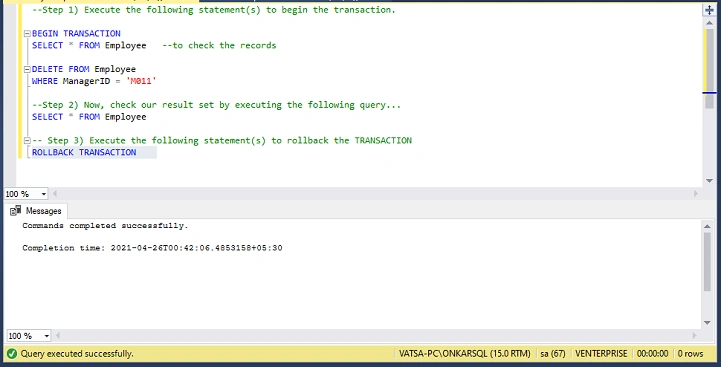Click the WHERE ManagerID clause line
This screenshot has height=367, width=721.
(94, 81)
